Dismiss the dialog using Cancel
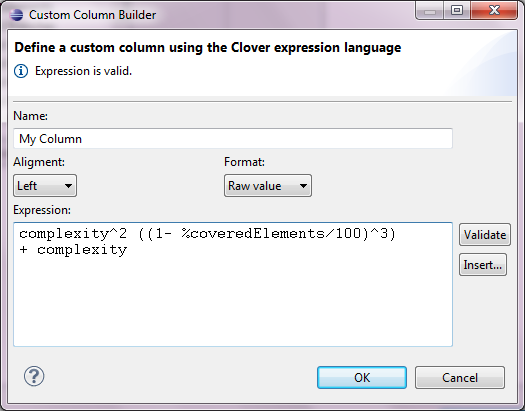Viewport: 525px width, 411px height. tap(460, 378)
